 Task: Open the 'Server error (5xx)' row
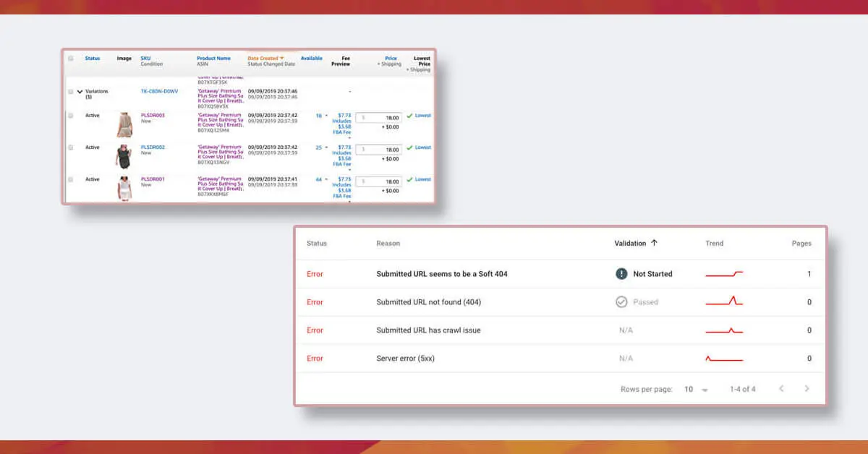click(561, 359)
